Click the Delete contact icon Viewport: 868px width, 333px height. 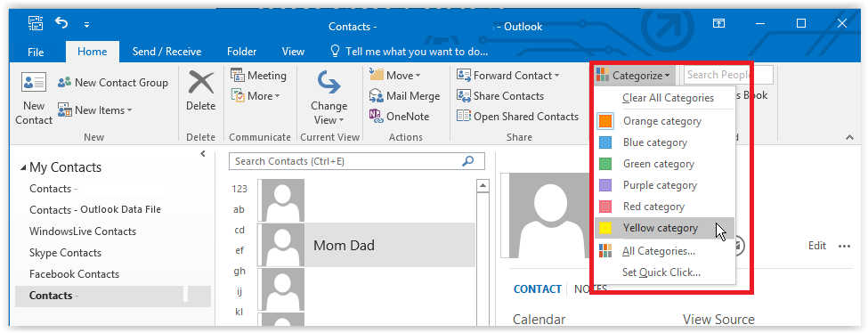pos(201,83)
